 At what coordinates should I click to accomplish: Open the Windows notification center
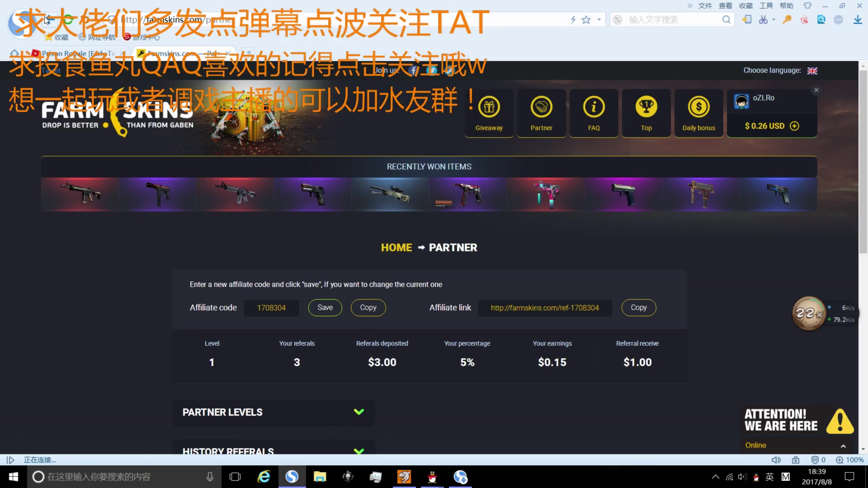point(849,477)
